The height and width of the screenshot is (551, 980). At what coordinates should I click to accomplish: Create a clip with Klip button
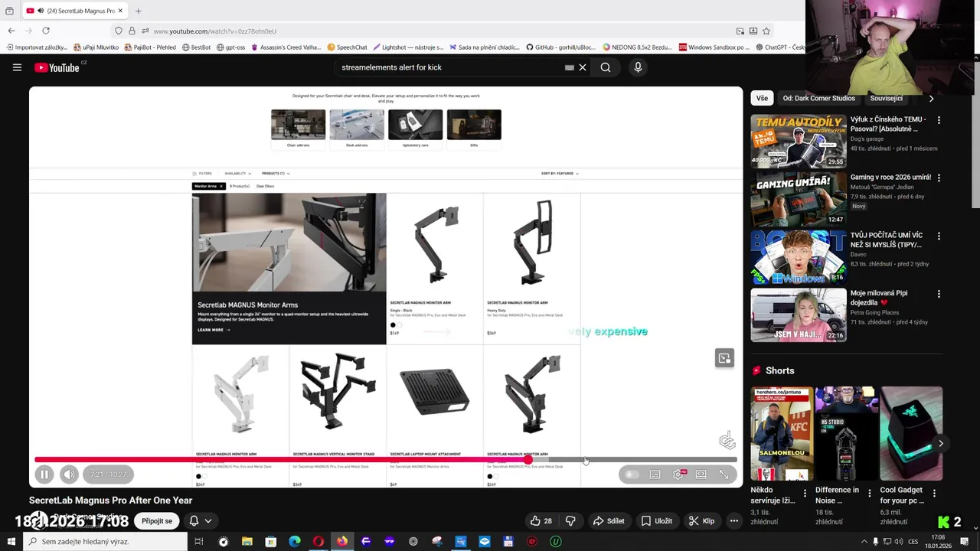pyautogui.click(x=701, y=521)
